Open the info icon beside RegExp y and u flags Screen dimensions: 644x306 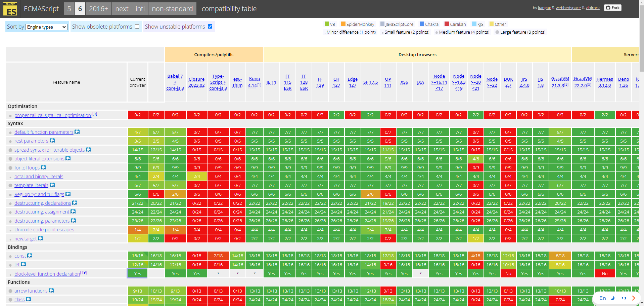(x=68, y=194)
